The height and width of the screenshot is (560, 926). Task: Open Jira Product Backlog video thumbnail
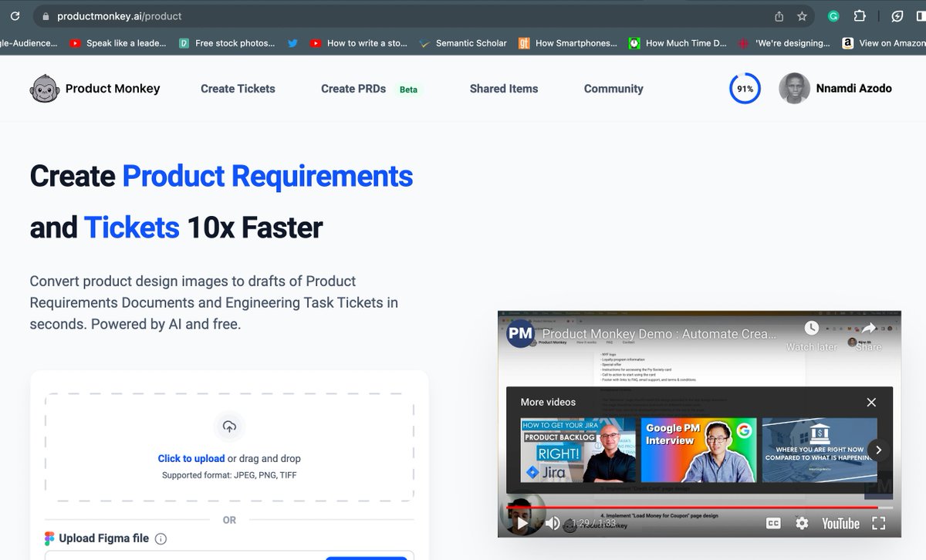[x=578, y=450]
